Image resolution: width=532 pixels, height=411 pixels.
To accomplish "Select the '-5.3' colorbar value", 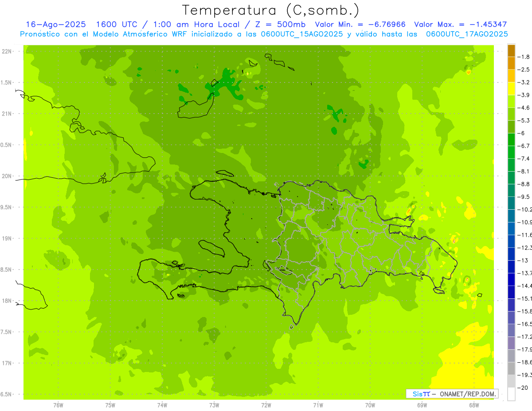I will [524, 120].
